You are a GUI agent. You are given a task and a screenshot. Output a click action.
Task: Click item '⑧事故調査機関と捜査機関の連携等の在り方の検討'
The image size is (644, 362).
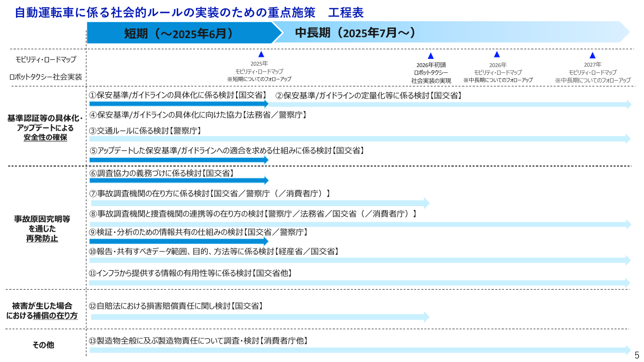click(253, 213)
